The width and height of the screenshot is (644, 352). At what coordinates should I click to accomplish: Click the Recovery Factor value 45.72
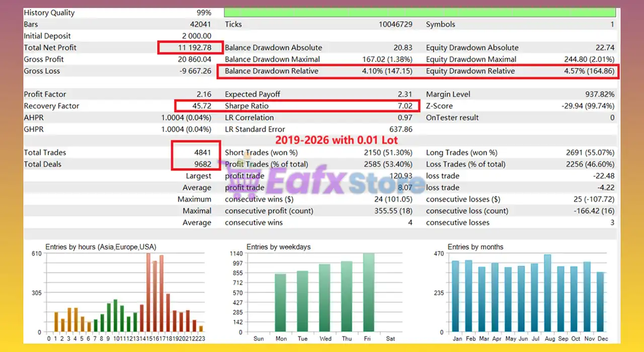coord(202,106)
